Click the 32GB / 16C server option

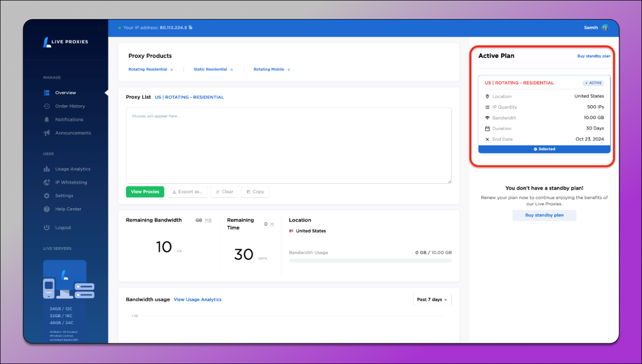tap(61, 316)
